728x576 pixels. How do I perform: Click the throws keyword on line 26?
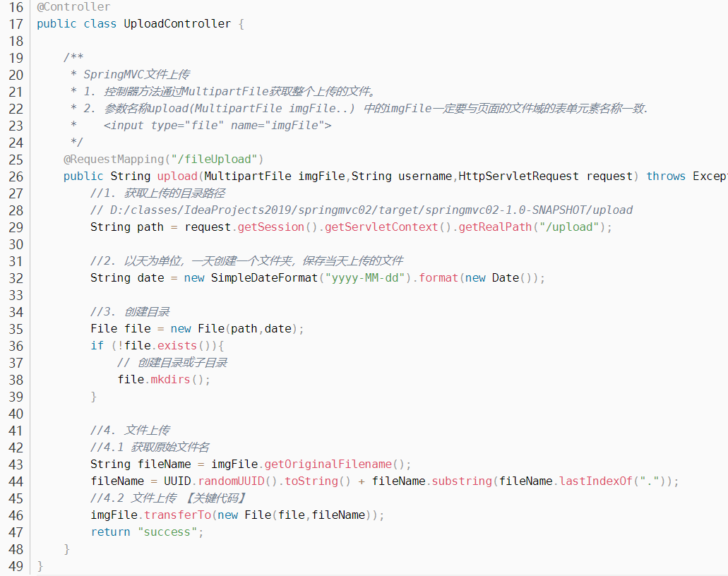tap(666, 176)
